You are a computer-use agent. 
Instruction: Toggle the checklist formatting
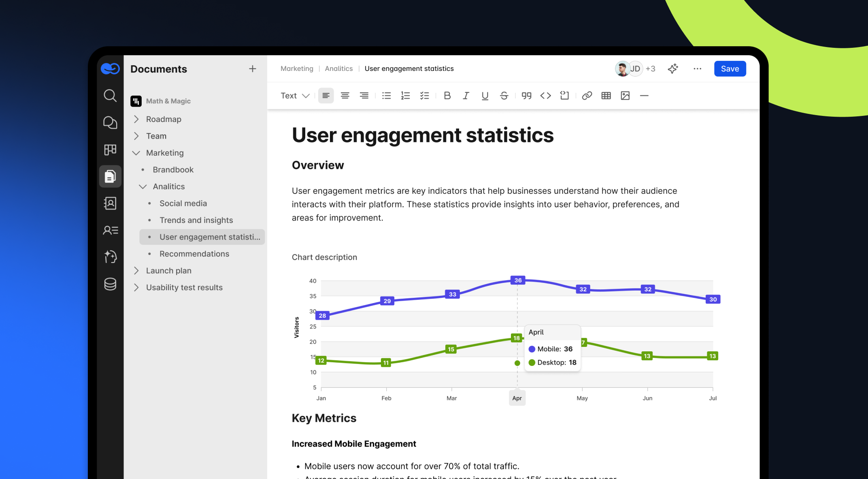coord(424,96)
